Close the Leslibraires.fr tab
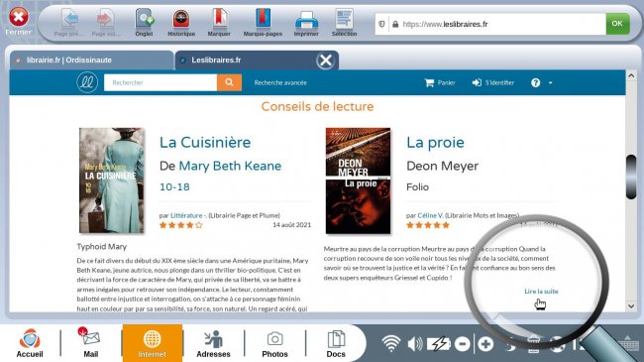 [325, 60]
